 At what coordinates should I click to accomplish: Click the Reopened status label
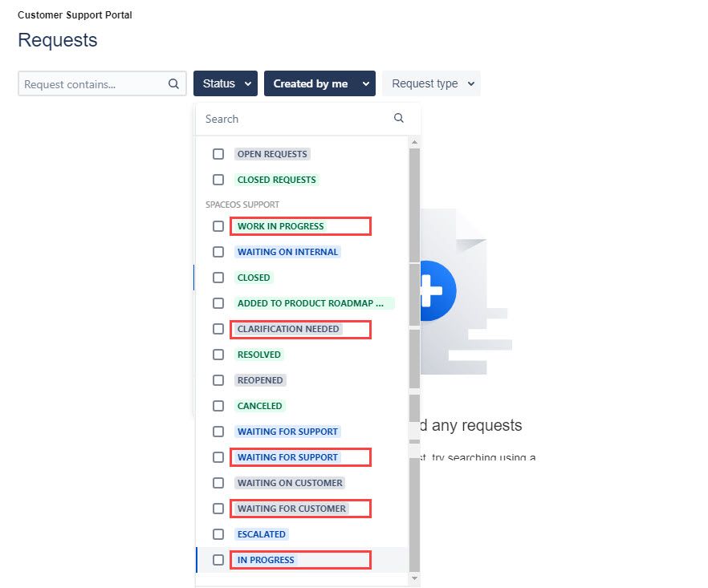[x=260, y=380]
